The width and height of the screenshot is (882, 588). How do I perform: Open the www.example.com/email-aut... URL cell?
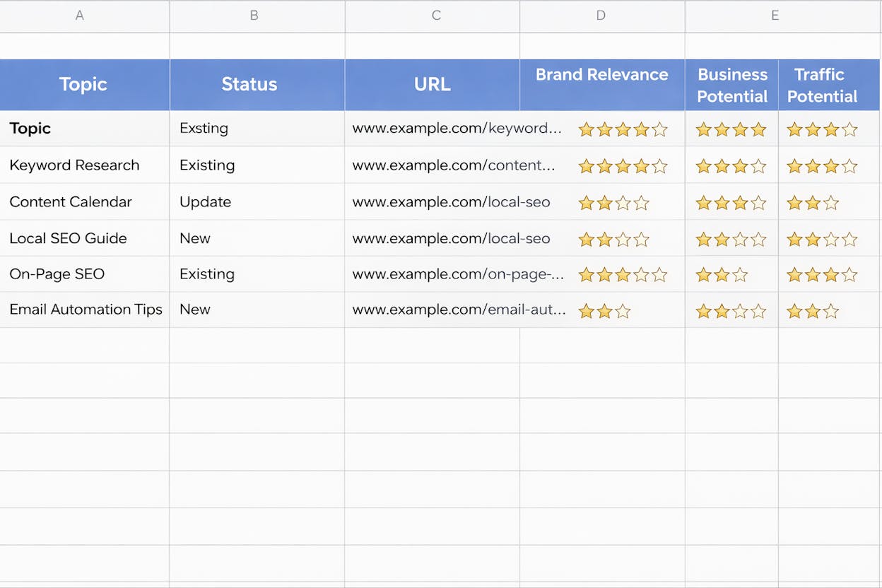[459, 310]
